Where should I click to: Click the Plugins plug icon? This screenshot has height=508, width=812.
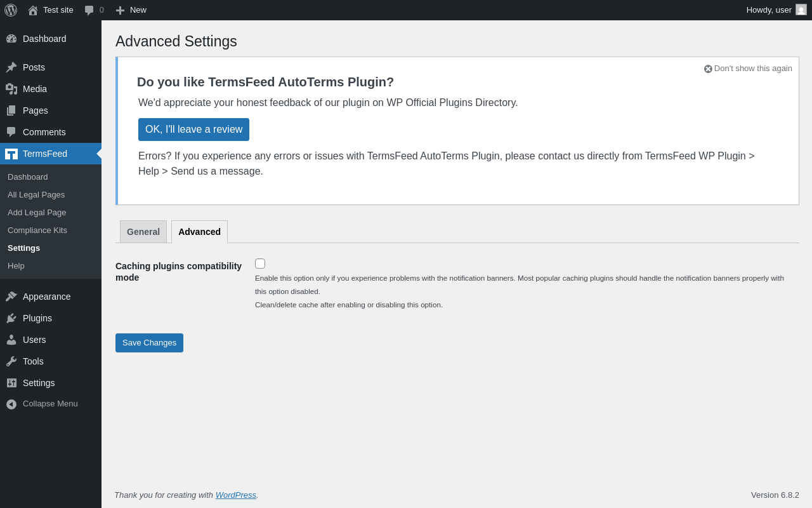[x=11, y=318]
